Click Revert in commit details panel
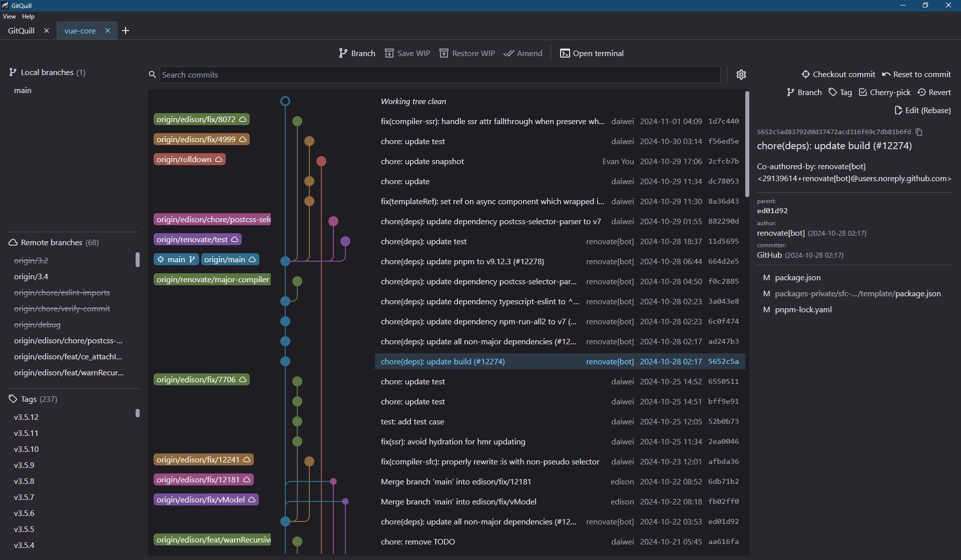961x560 pixels. [934, 92]
